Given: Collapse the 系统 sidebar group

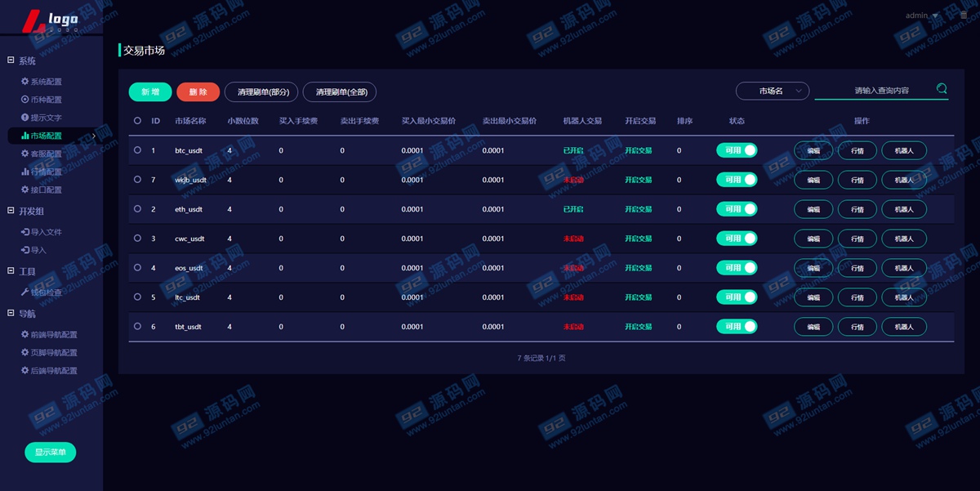Looking at the screenshot, I should click(11, 60).
